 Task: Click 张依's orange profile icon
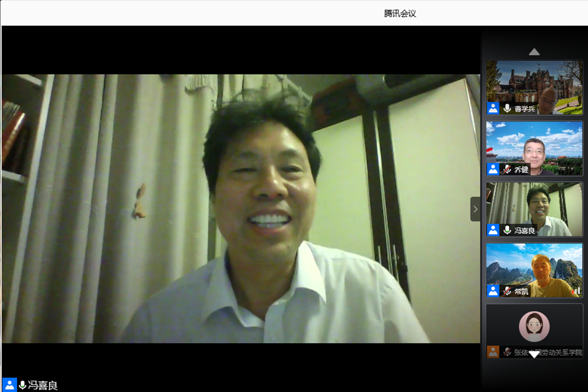tap(493, 352)
